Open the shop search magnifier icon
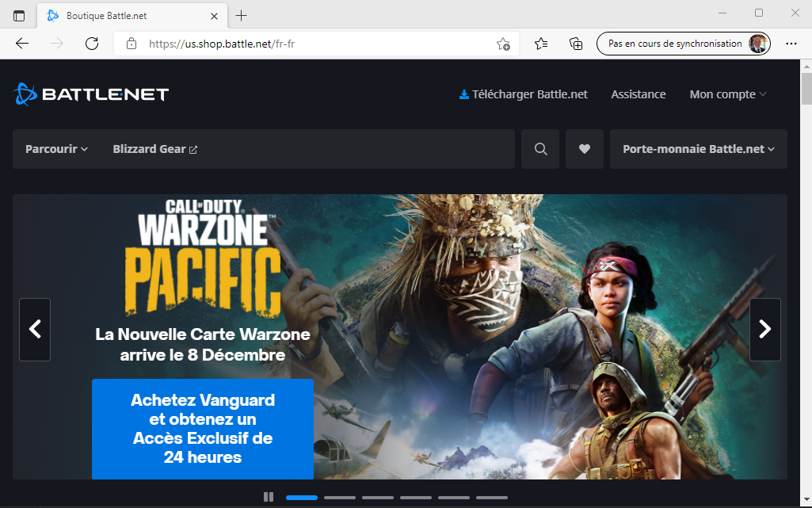 pos(540,149)
